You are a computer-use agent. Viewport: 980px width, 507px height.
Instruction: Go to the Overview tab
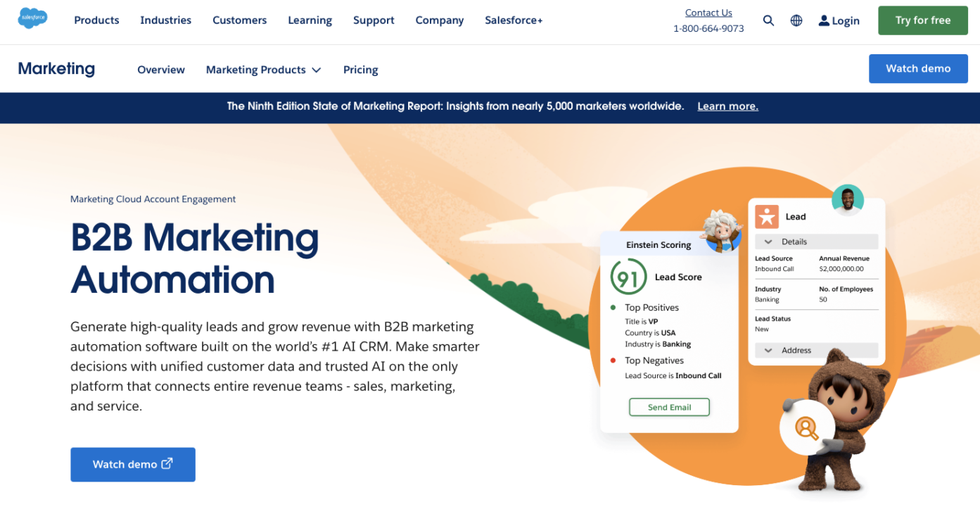[x=161, y=70]
